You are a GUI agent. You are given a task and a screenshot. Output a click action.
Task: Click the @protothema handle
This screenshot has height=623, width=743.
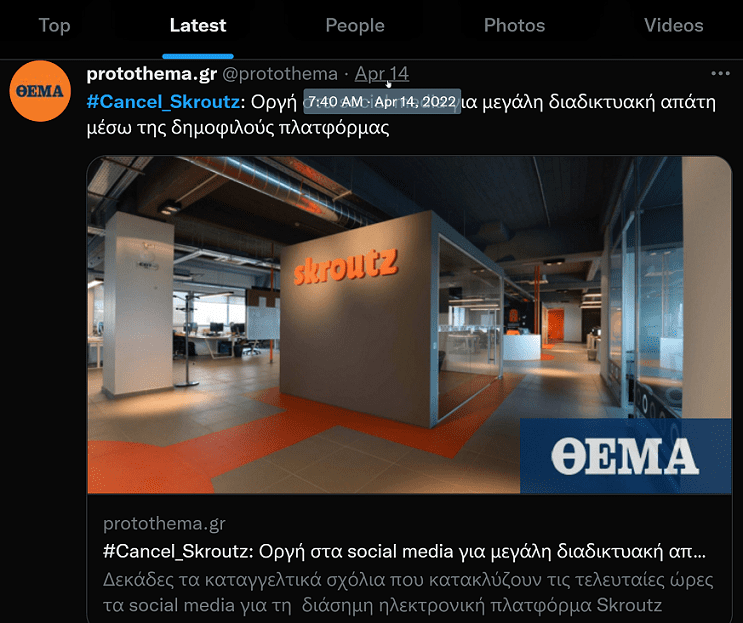[280, 74]
